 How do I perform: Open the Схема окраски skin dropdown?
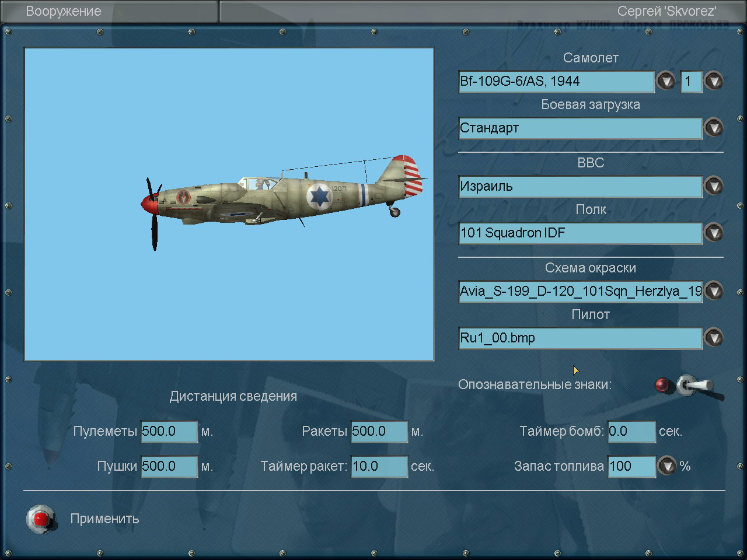(x=714, y=291)
